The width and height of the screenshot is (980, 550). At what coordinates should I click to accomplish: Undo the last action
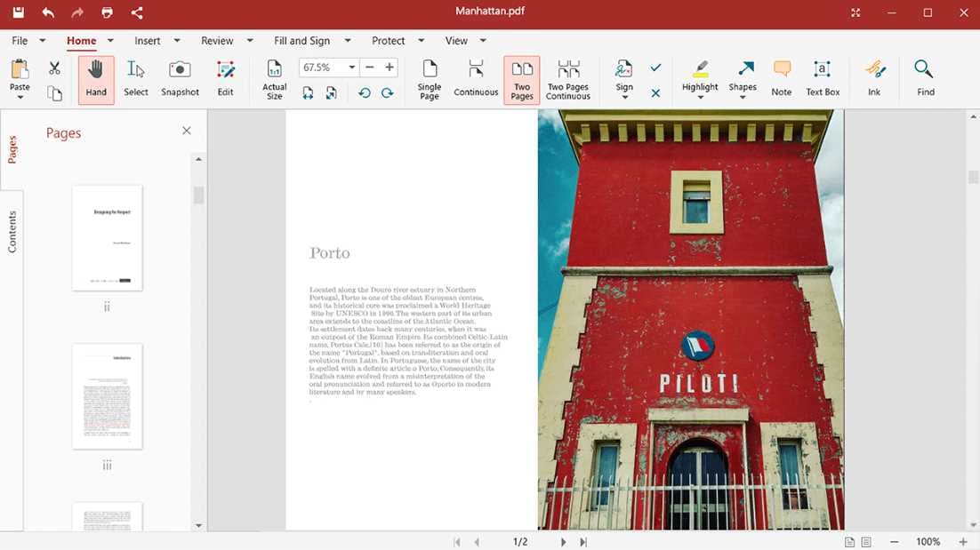click(47, 12)
